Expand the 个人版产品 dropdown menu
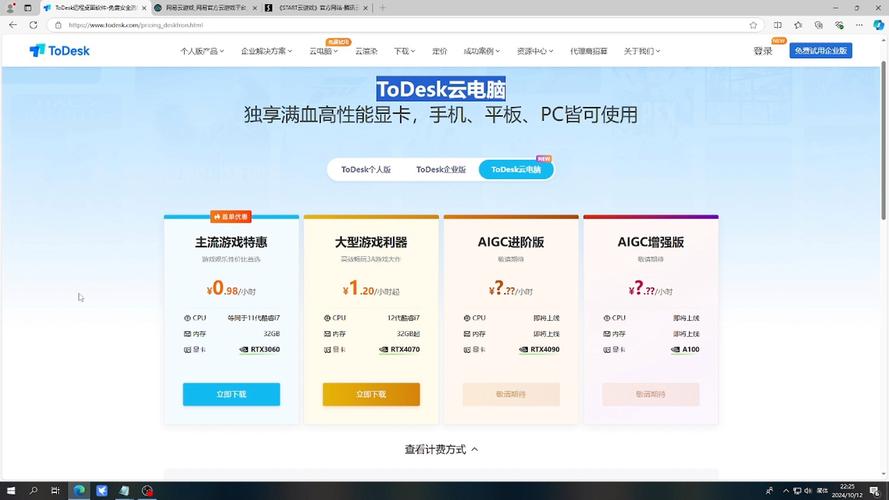This screenshot has width=889, height=500. click(201, 51)
